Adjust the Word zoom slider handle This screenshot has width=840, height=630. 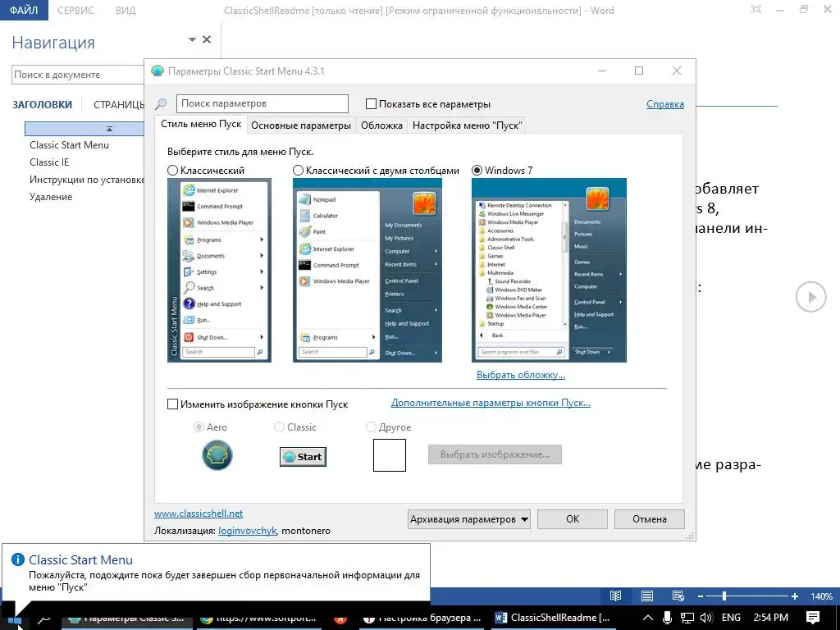click(x=724, y=596)
